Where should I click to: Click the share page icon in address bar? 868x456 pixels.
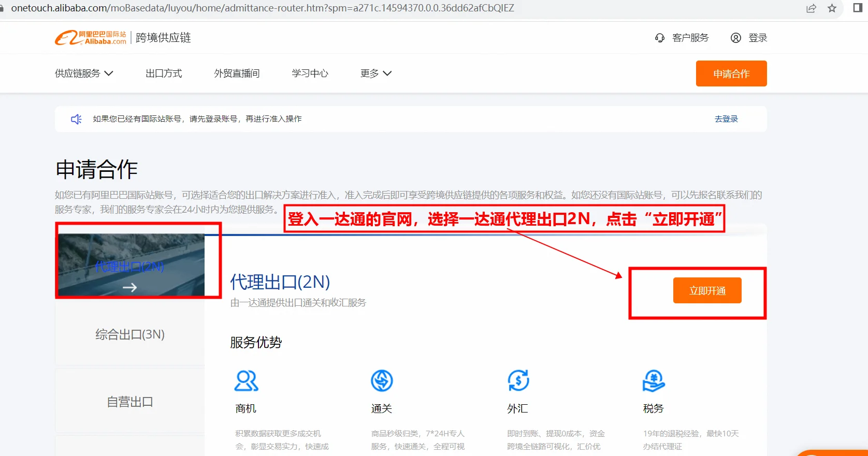click(x=811, y=8)
